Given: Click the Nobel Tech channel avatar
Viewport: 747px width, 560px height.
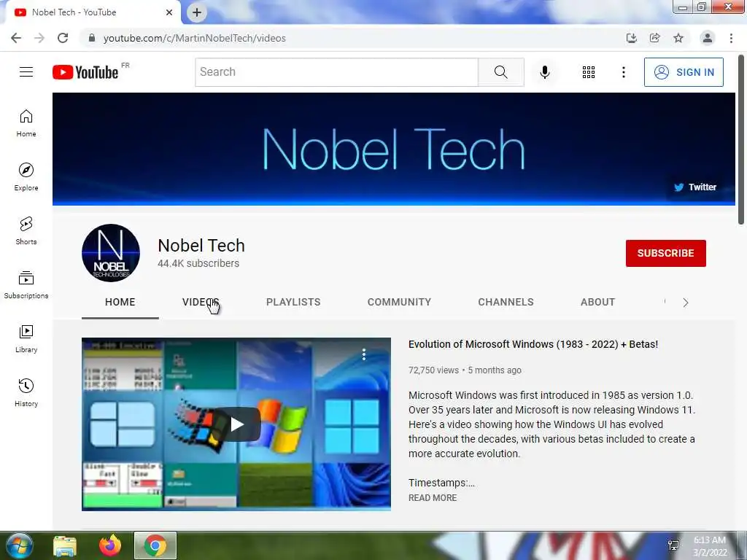Looking at the screenshot, I should (111, 253).
